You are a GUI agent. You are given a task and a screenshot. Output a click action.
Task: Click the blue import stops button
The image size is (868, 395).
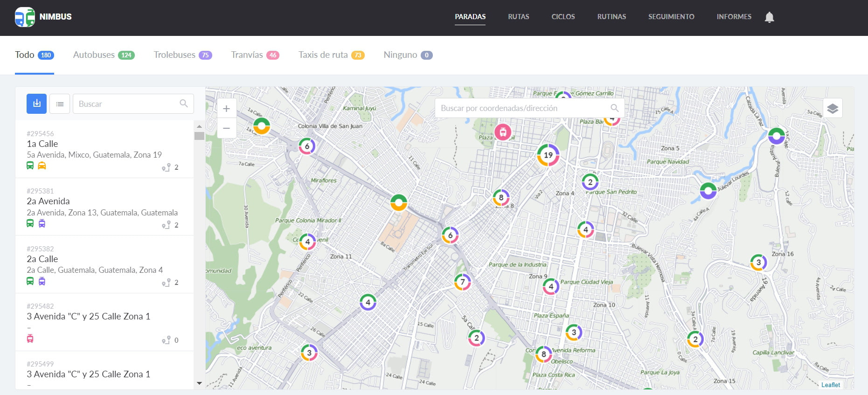point(36,104)
